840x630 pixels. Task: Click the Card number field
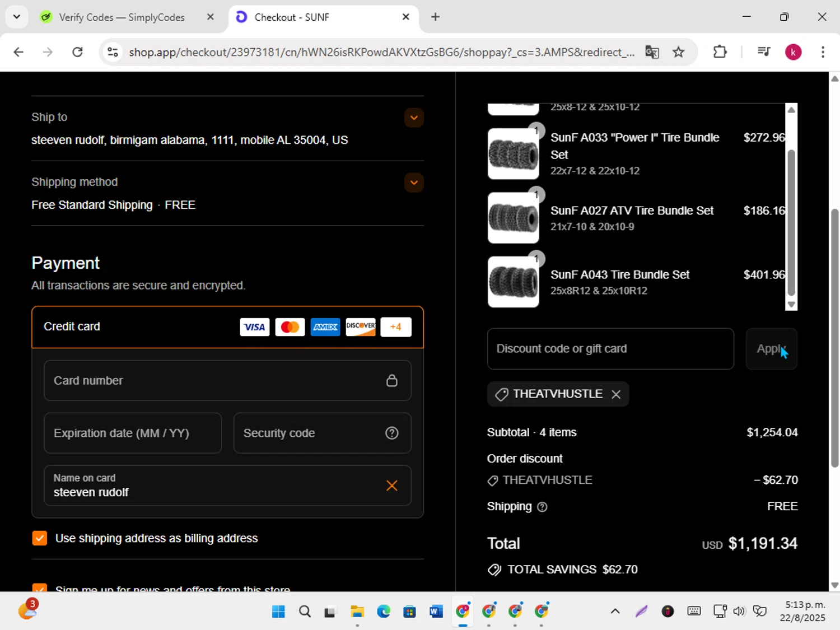click(227, 381)
